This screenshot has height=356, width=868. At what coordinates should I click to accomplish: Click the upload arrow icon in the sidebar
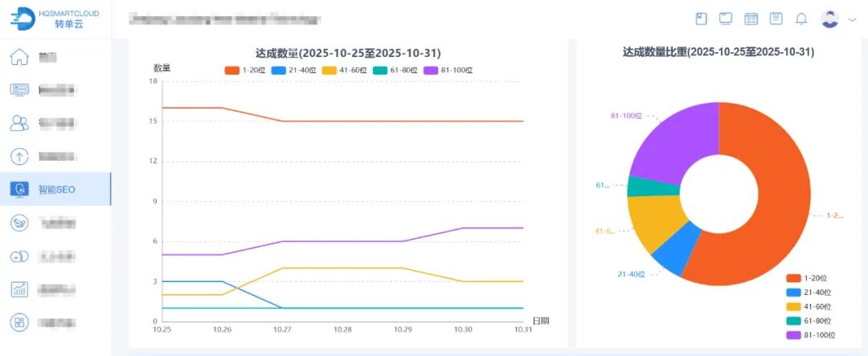(19, 157)
